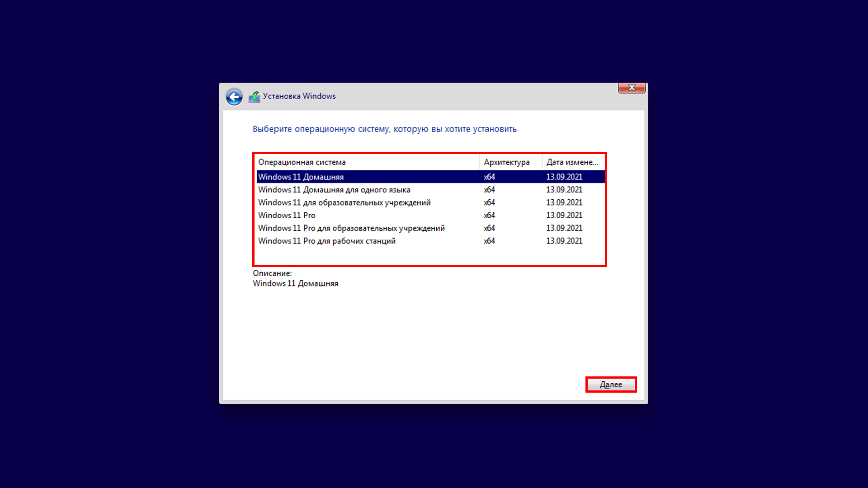Sort by the Архитектура column header
868x488 pixels.
tap(506, 162)
